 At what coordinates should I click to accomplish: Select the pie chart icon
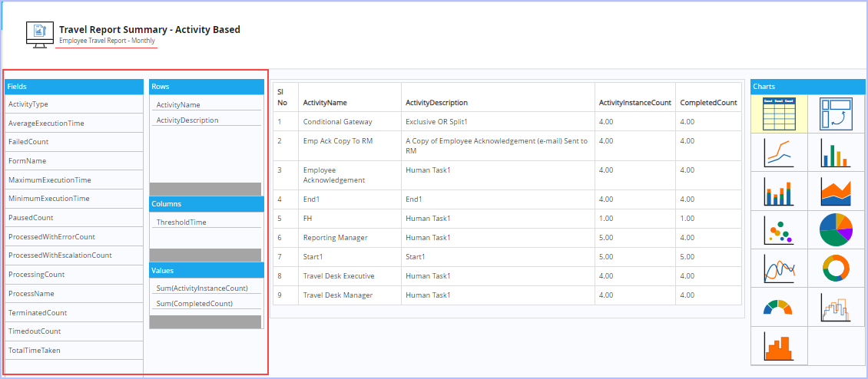pyautogui.click(x=837, y=229)
